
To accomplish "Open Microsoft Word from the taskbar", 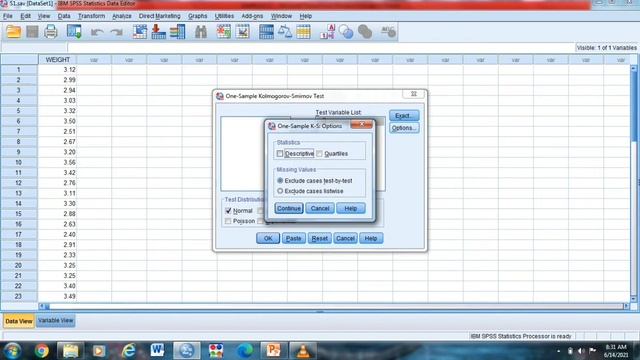I will pyautogui.click(x=157, y=351).
